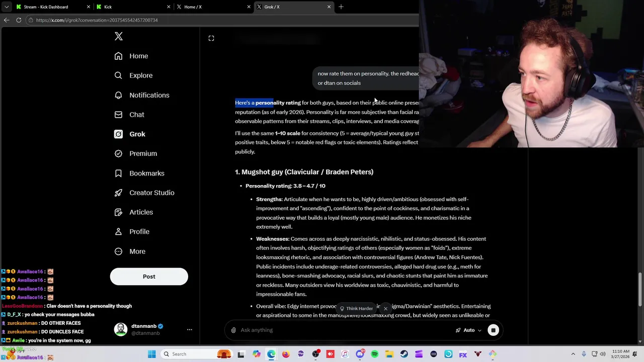
Task: Click the Post button
Action: tap(149, 277)
